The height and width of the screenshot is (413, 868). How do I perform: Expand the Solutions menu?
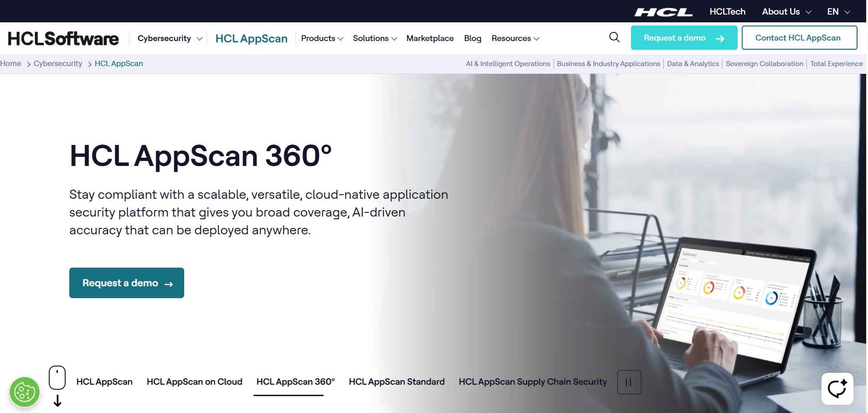click(x=375, y=38)
